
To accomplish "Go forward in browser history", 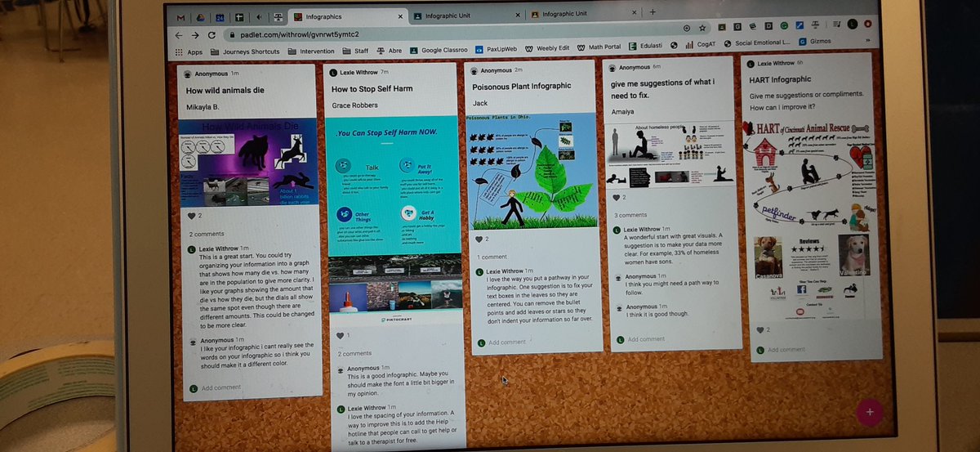I will [195, 35].
